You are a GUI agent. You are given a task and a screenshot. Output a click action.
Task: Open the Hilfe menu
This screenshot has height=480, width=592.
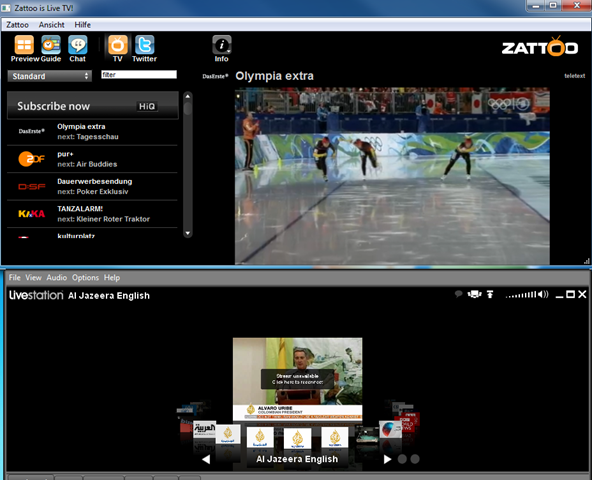click(x=83, y=25)
